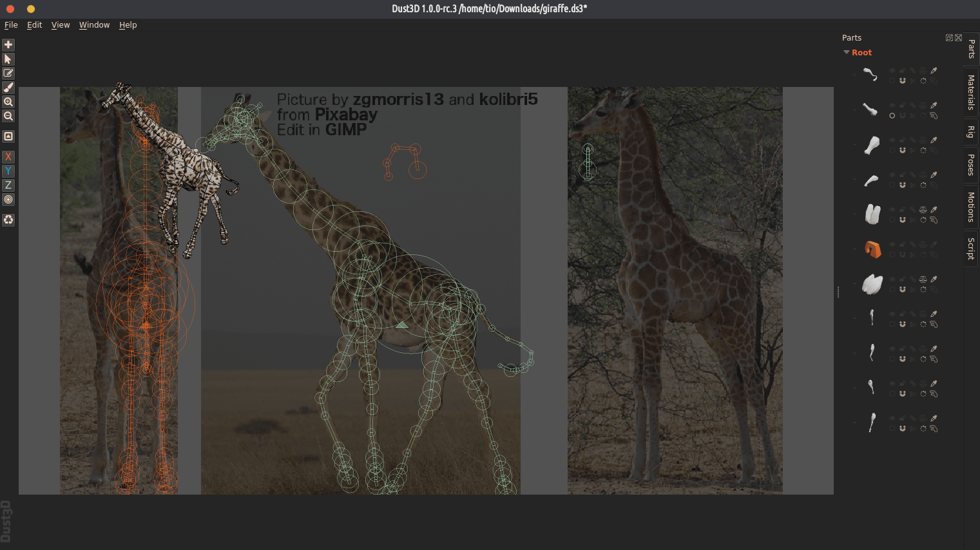Image resolution: width=980 pixels, height=550 pixels.
Task: Open color eyedropper for bone-shaped part
Action: click(934, 105)
